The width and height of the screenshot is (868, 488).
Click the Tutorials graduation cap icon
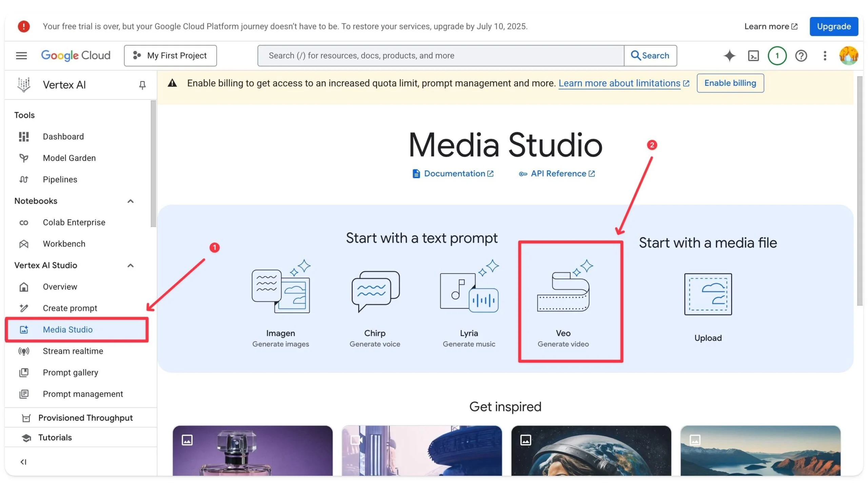point(26,438)
